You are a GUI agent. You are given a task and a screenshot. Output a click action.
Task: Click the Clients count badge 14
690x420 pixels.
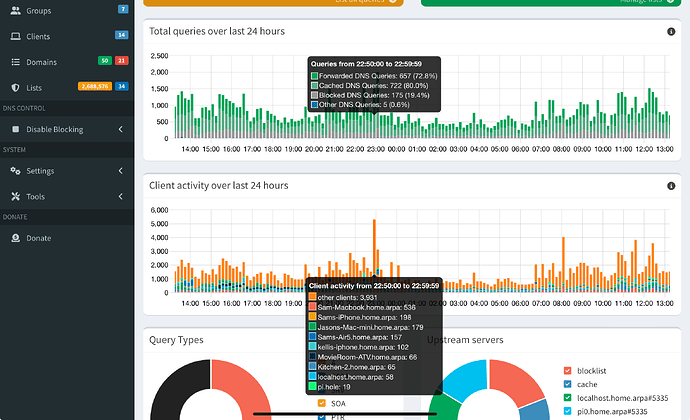point(121,35)
